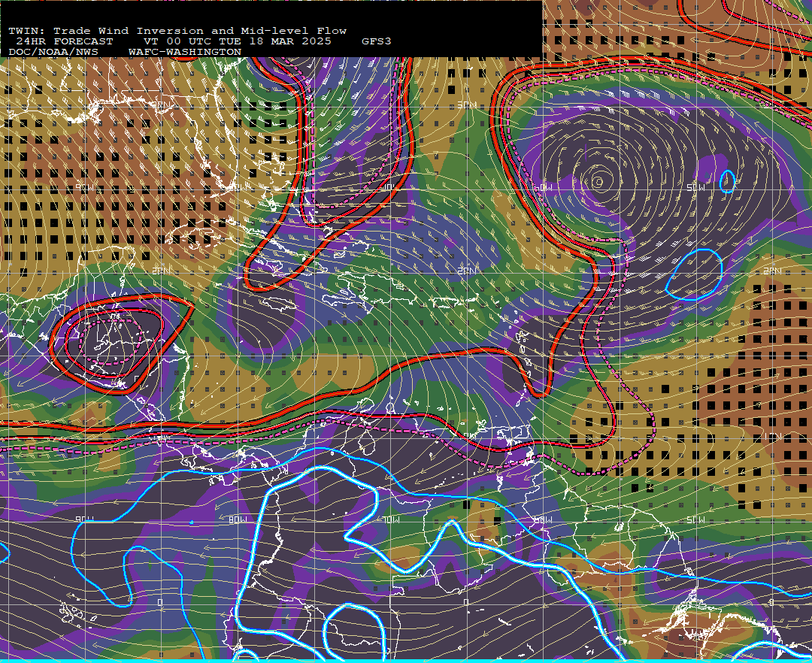Click the "60W" label on the 25N gridline
Image resolution: width=812 pixels, height=663 pixels.
point(543,187)
